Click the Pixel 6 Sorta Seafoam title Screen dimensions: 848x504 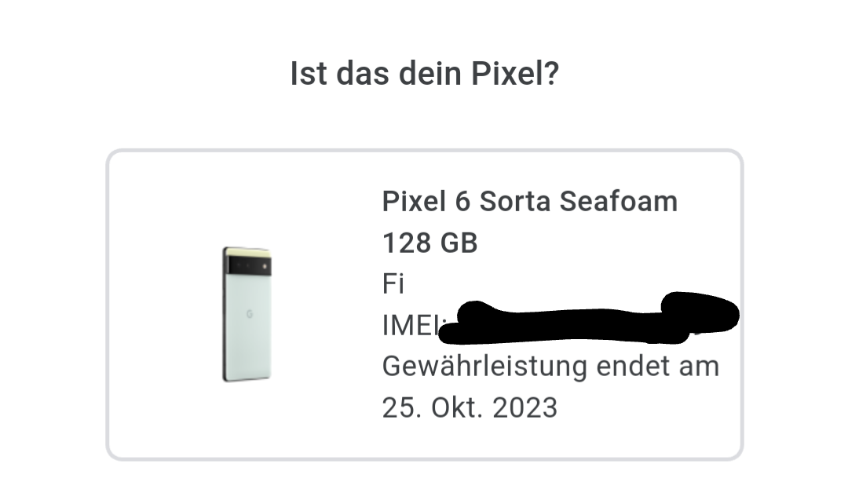pyautogui.click(x=529, y=201)
